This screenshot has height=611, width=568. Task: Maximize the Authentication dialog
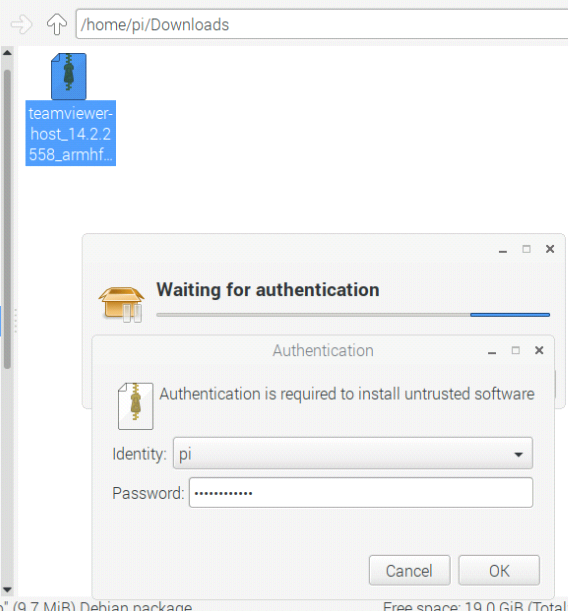click(515, 350)
